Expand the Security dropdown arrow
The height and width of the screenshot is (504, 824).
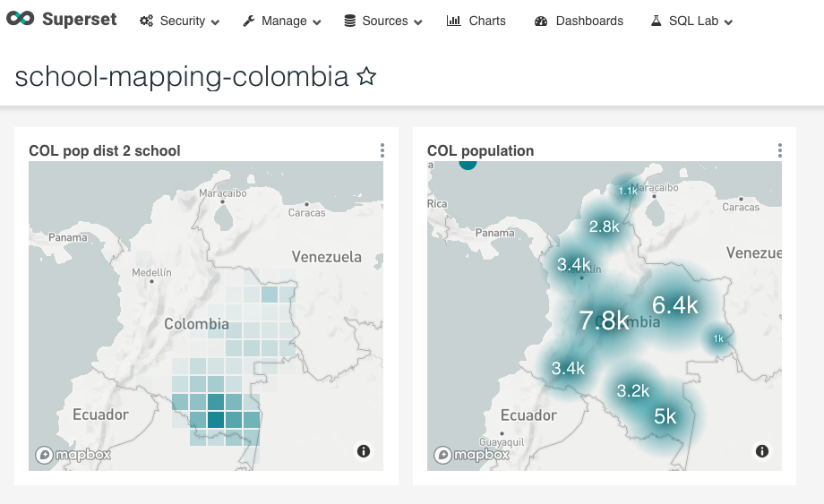point(215,22)
